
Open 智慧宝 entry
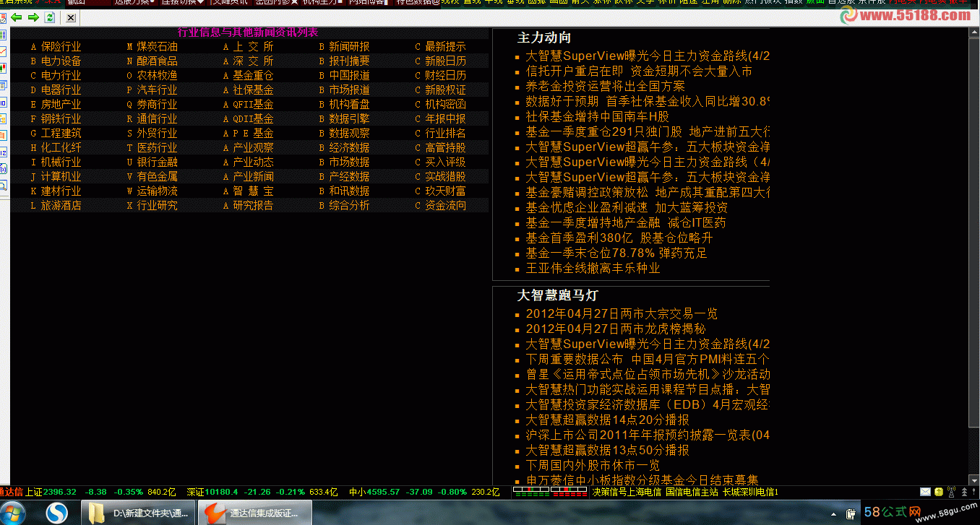pos(253,191)
